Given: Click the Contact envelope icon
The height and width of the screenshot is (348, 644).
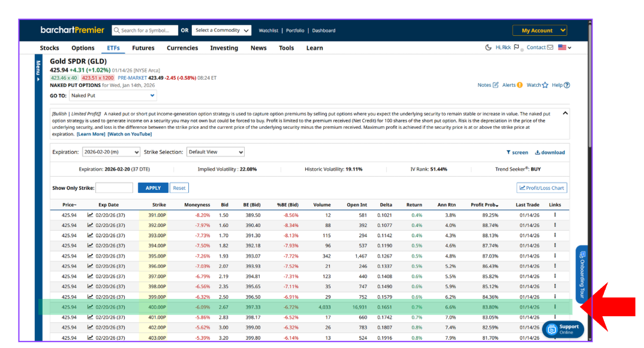Looking at the screenshot, I should (x=550, y=48).
